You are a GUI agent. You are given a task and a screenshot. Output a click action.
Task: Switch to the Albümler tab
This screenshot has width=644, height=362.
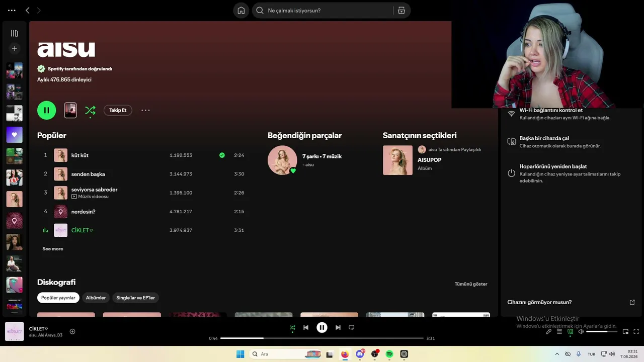(x=96, y=298)
